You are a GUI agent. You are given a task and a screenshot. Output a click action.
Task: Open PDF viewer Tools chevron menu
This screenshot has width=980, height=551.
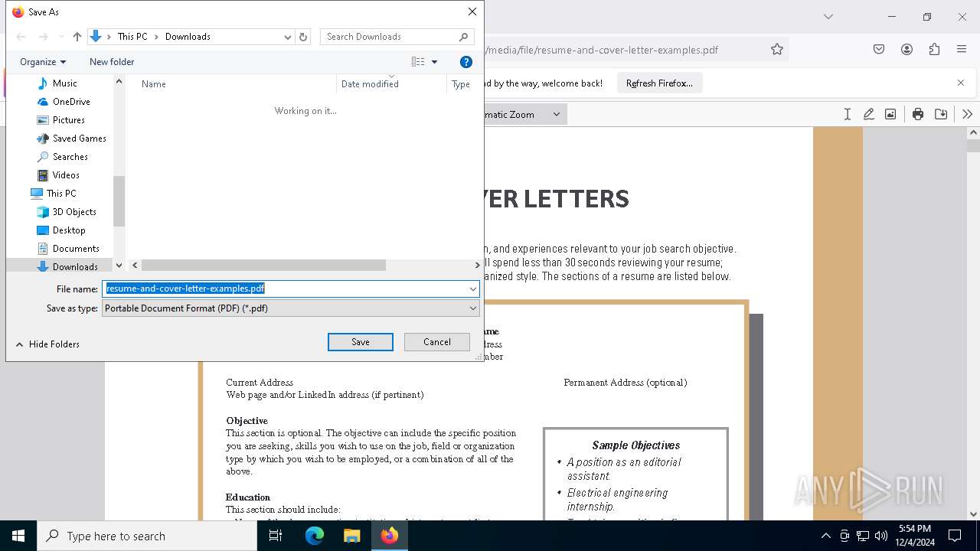[967, 114]
